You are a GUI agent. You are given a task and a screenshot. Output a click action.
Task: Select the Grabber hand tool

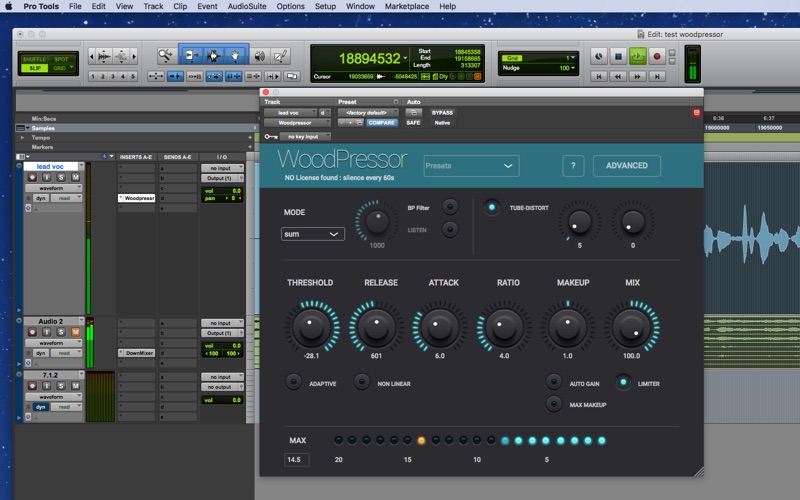(237, 55)
